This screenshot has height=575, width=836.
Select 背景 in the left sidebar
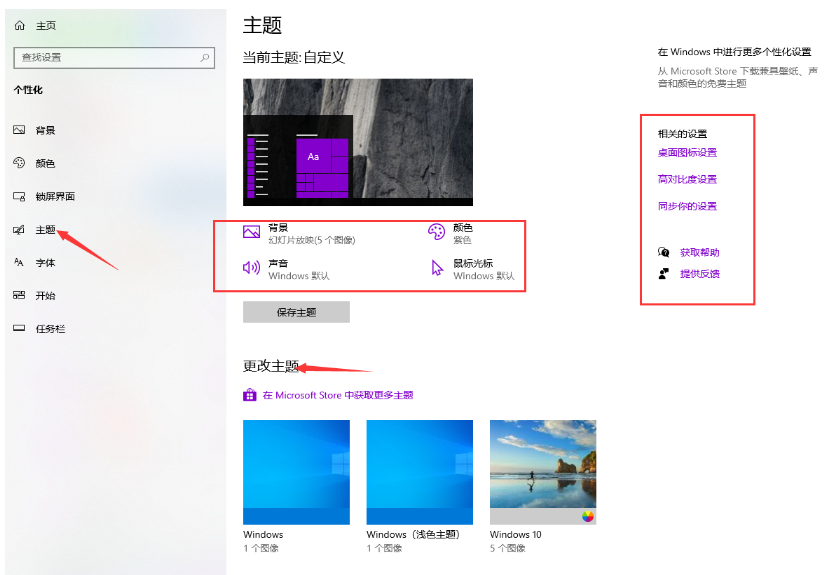coord(45,130)
